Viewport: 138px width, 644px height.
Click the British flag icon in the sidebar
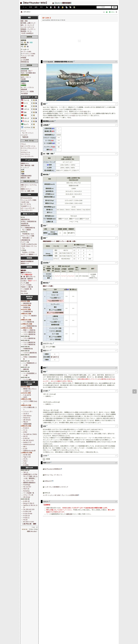click(22, 109)
